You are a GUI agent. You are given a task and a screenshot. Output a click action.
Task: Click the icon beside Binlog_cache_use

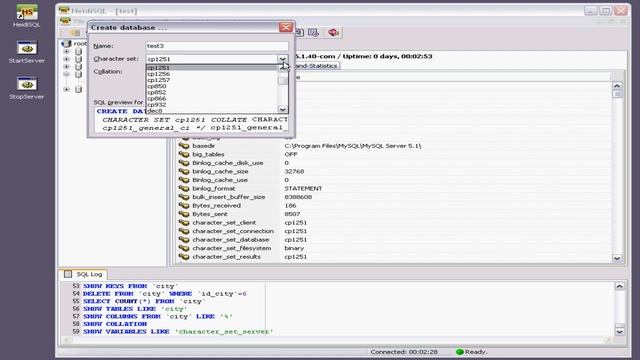(184, 180)
